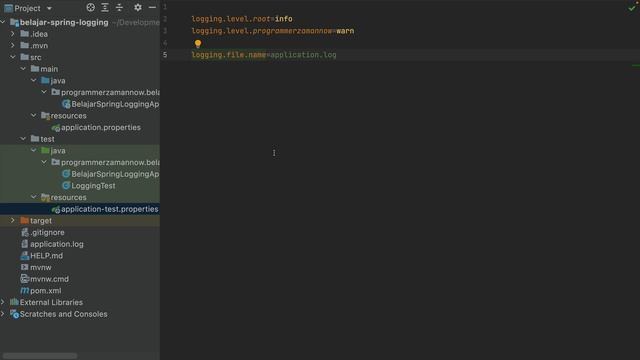
Task: Click the Select Opened File locate icon
Action: coord(91,7)
